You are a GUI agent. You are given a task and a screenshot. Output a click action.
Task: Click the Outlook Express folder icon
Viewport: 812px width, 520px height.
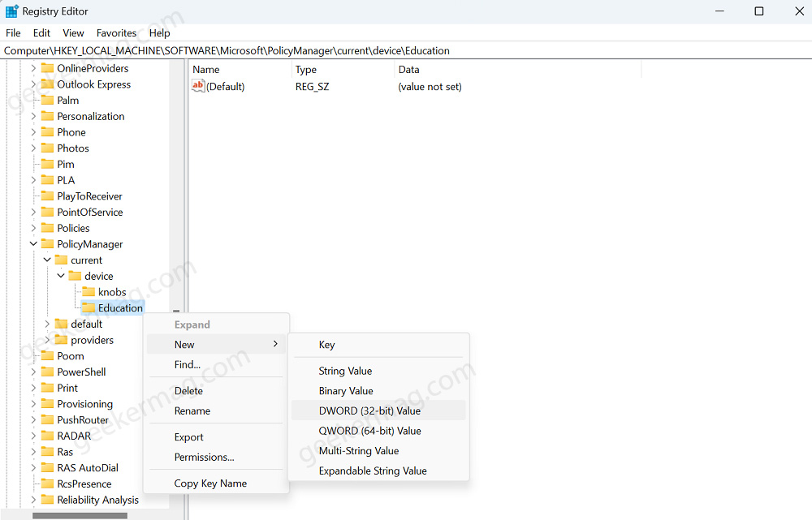pos(48,84)
